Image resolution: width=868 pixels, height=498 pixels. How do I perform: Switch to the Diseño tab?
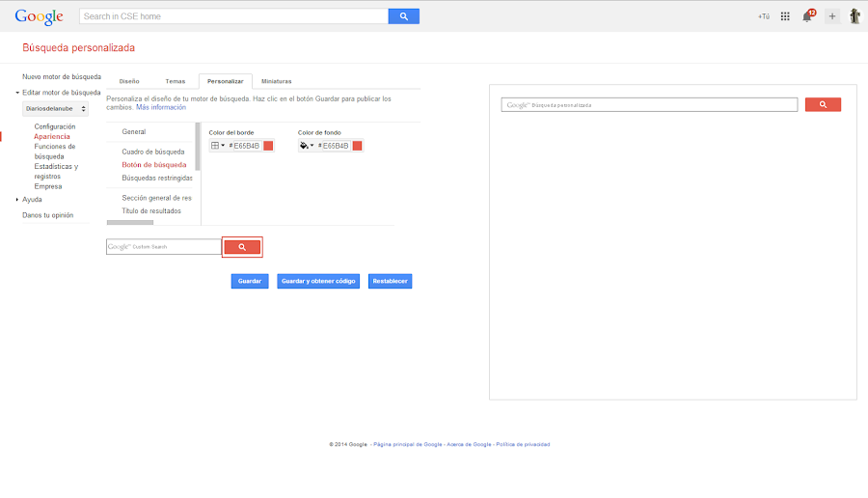129,81
